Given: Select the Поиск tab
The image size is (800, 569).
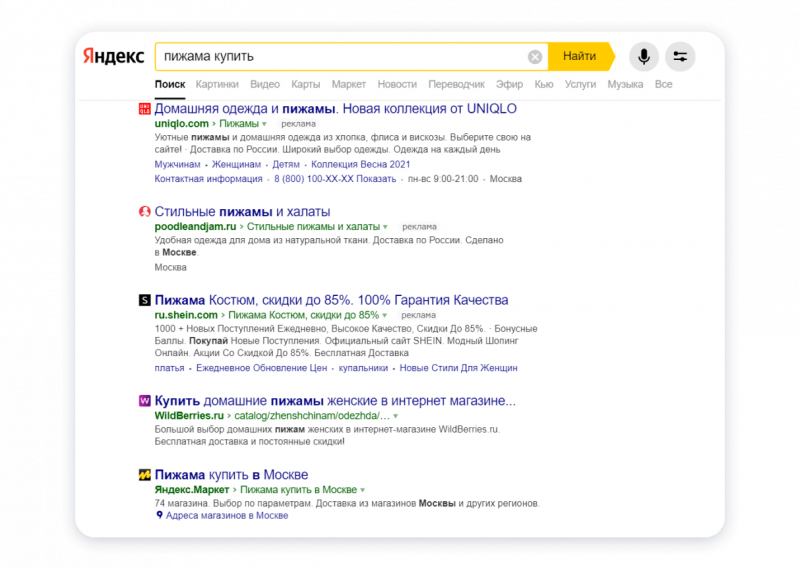Looking at the screenshot, I should tap(170, 84).
